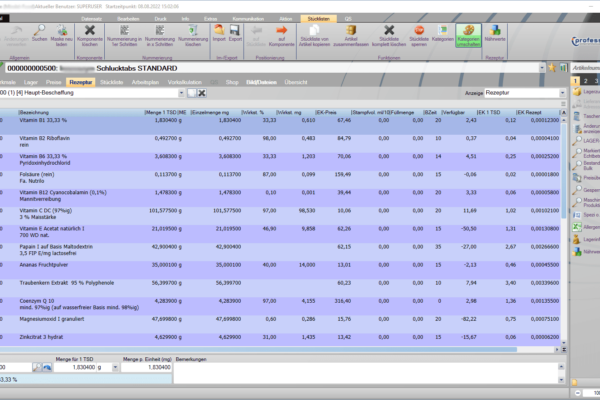Select the Traubenkern Extrakt row
Image resolution: width=600 pixels, height=400 pixels.
280,288
